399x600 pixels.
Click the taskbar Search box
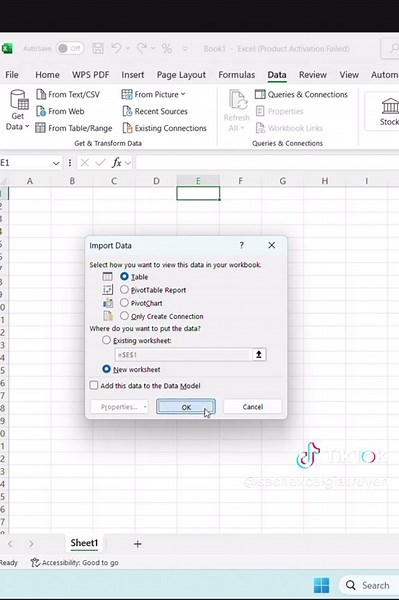coord(370,585)
